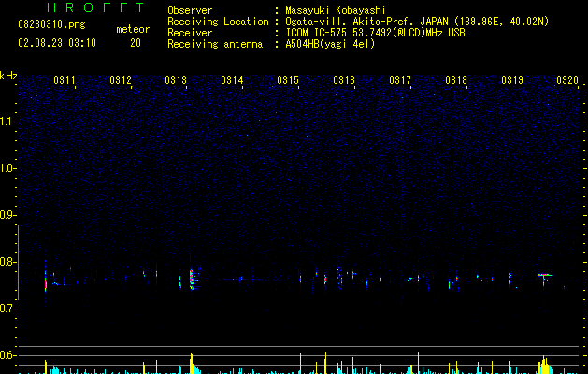The height and width of the screenshot is (374, 588).
Task: Click the Receiver label
Action: coord(190,33)
